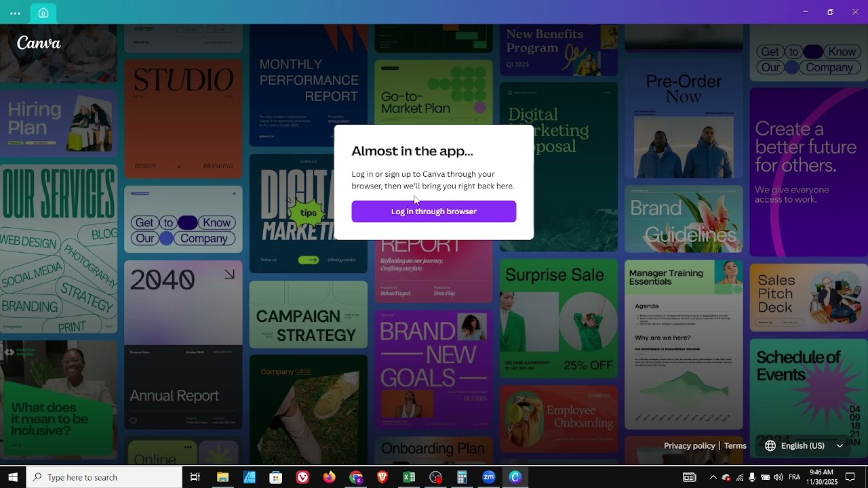Open the English (US) language dropdown
This screenshot has width=868, height=488.
(x=804, y=445)
